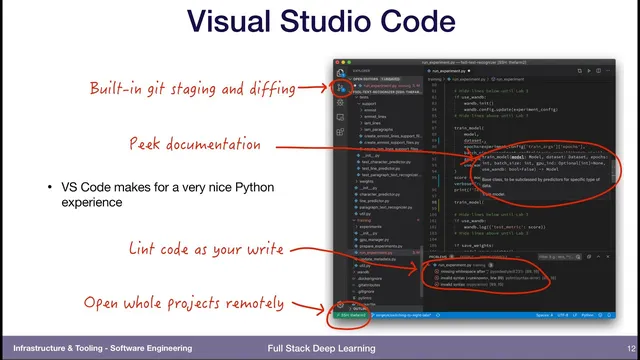The height and width of the screenshot is (360, 640).
Task: Collapse the support folder
Action: click(368, 104)
